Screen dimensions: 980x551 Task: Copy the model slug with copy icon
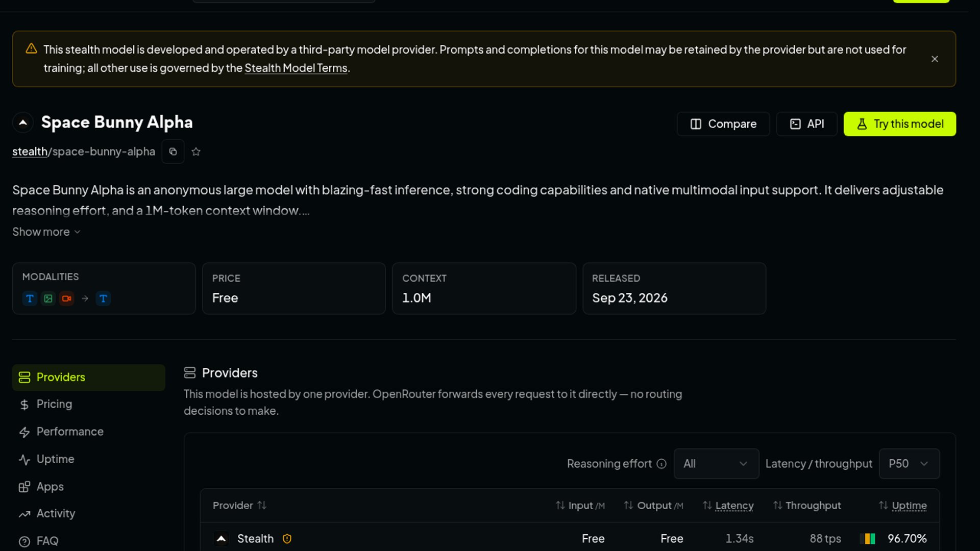coord(173,152)
